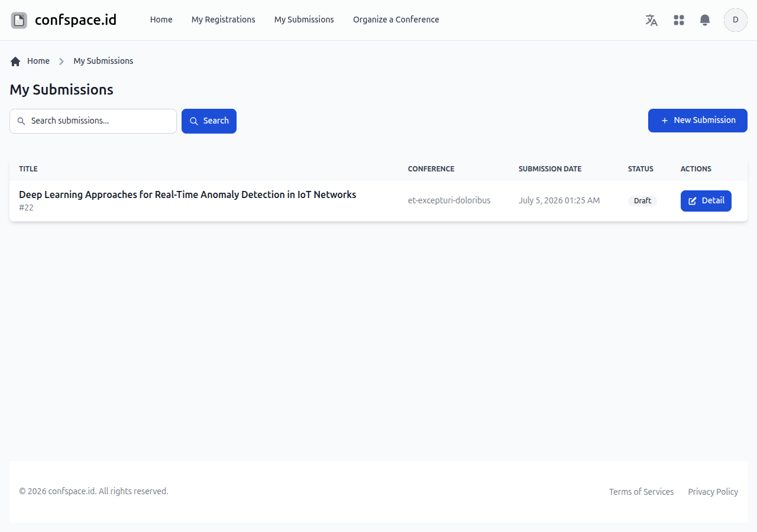Open the user avatar D menu
This screenshot has height=532, width=757.
[x=736, y=20]
